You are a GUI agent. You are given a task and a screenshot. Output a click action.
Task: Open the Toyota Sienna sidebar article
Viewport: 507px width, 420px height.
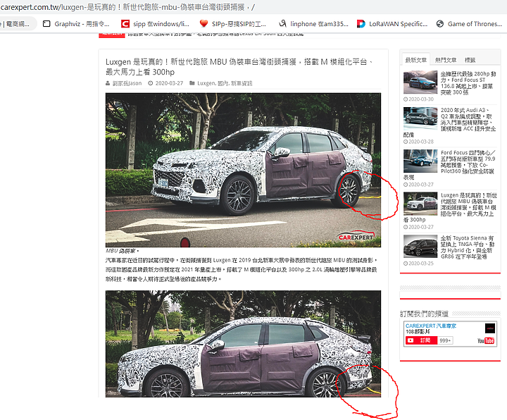468,247
